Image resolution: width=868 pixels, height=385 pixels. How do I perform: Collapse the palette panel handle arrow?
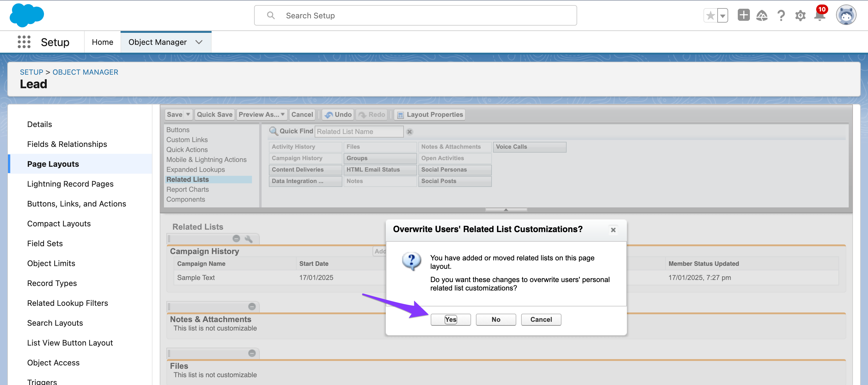506,210
